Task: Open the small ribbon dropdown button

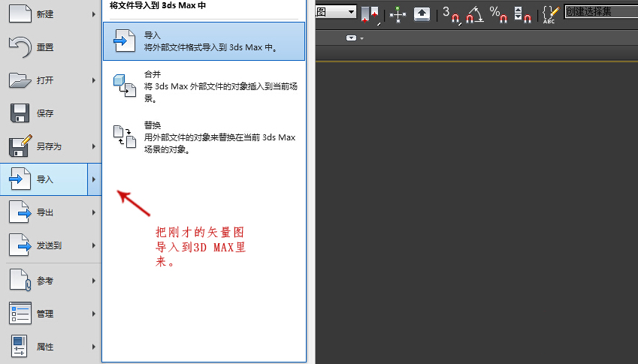Action: (355, 38)
